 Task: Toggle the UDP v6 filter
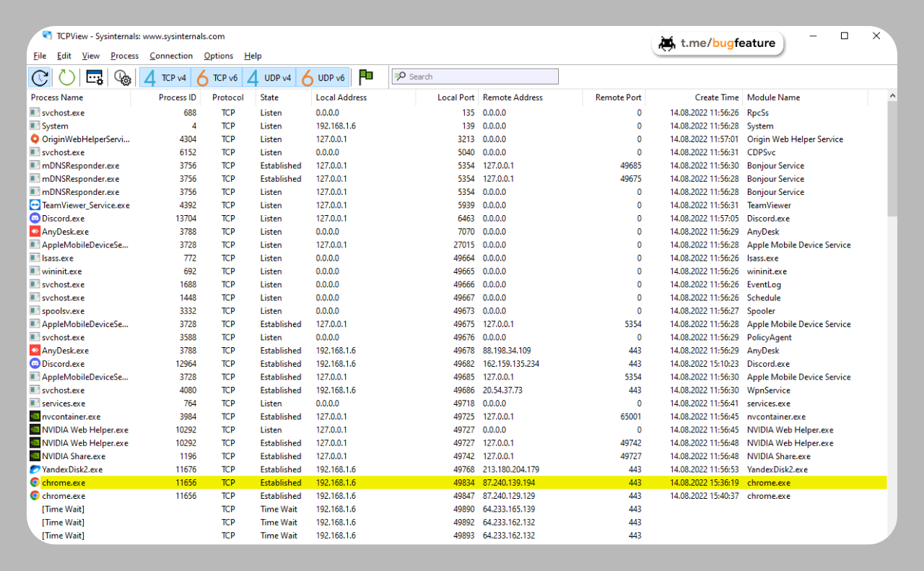pos(323,77)
